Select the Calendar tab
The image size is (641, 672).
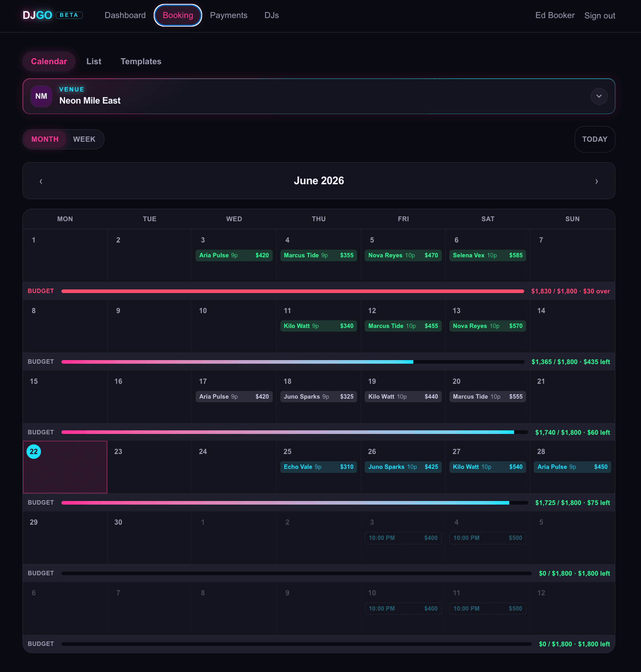[49, 61]
